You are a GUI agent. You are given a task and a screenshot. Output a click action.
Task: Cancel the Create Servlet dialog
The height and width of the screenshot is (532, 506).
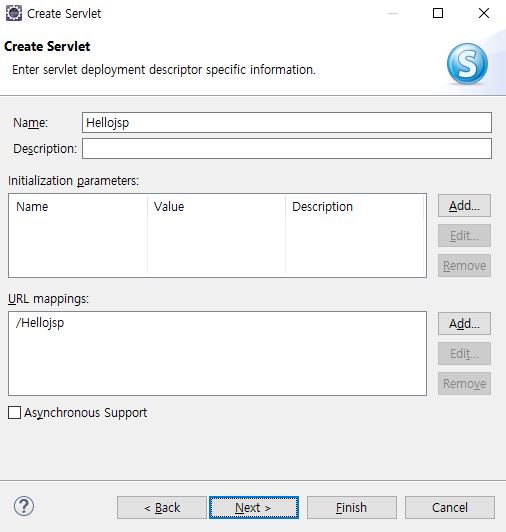(450, 508)
